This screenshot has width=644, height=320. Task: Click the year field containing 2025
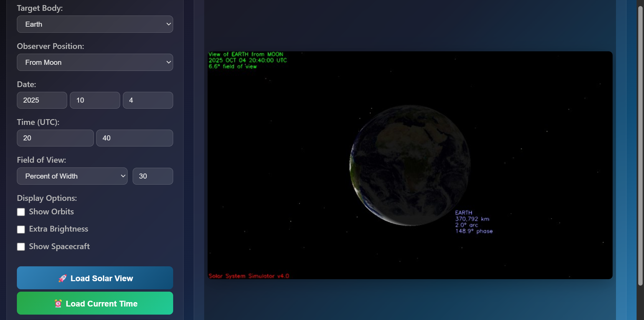(x=42, y=100)
